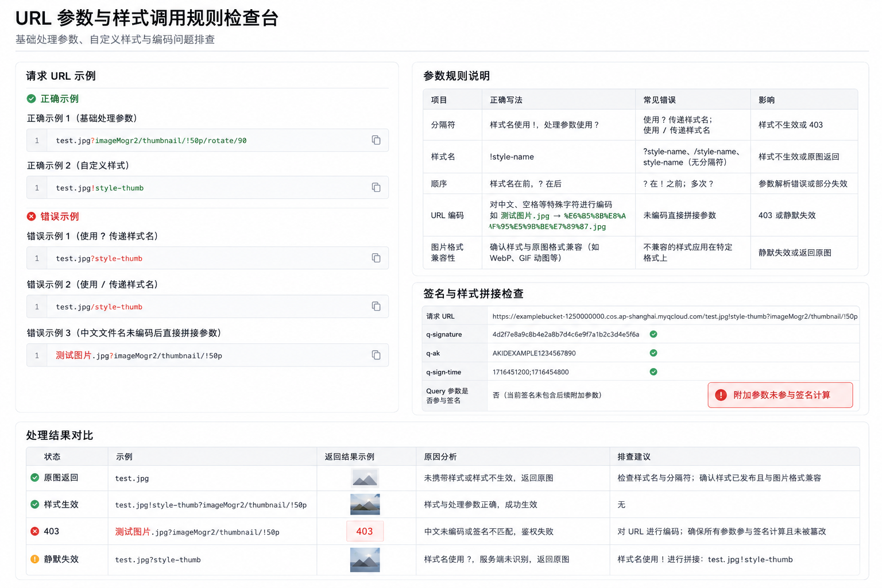
Task: Click the 附加参数未参与签名计算 warning button
Action: [x=780, y=395]
